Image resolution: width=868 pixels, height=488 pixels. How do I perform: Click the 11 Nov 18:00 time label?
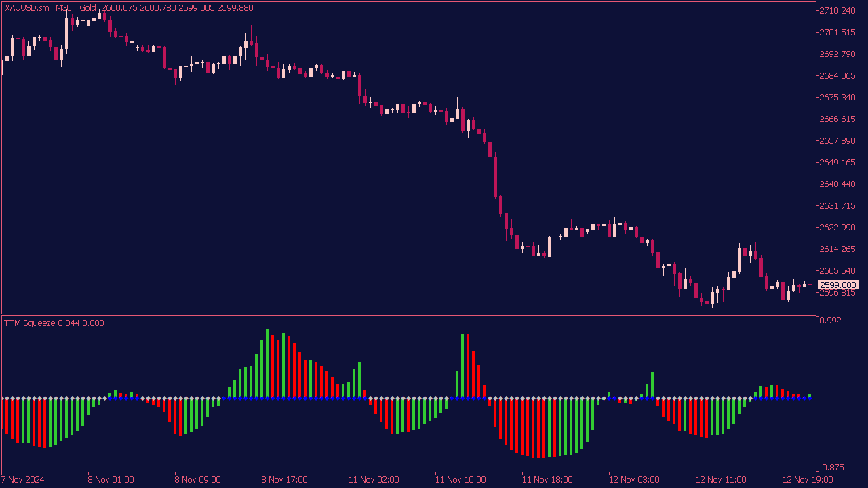click(x=547, y=480)
